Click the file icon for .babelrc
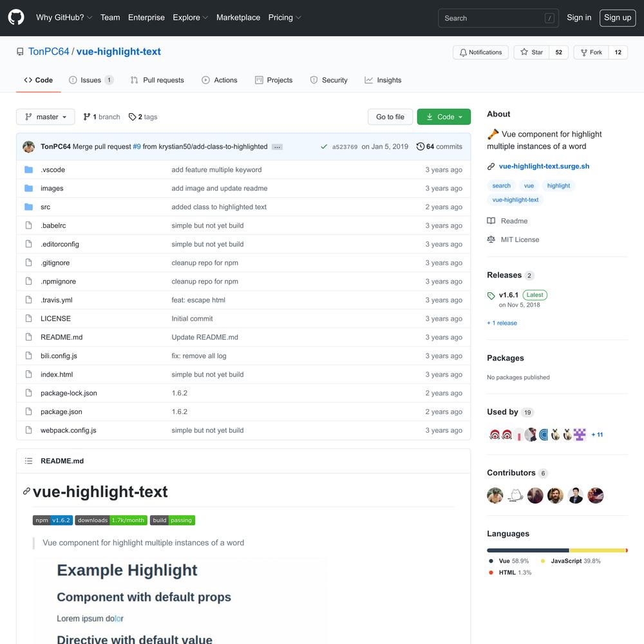644x644 pixels. 28,225
